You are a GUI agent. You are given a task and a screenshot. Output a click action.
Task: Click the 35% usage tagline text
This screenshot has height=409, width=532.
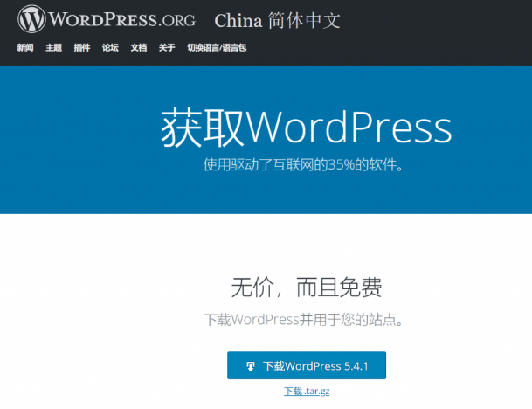[x=305, y=164]
